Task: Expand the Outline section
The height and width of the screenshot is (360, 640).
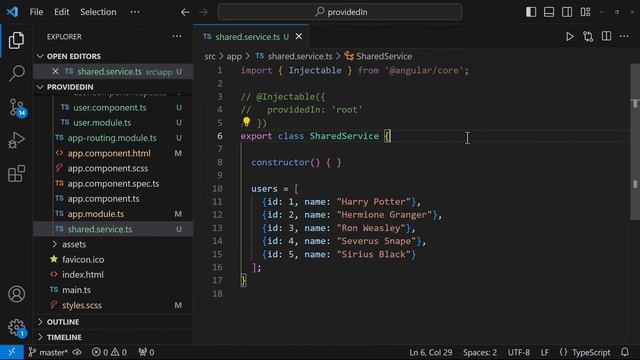Action: [x=63, y=322]
